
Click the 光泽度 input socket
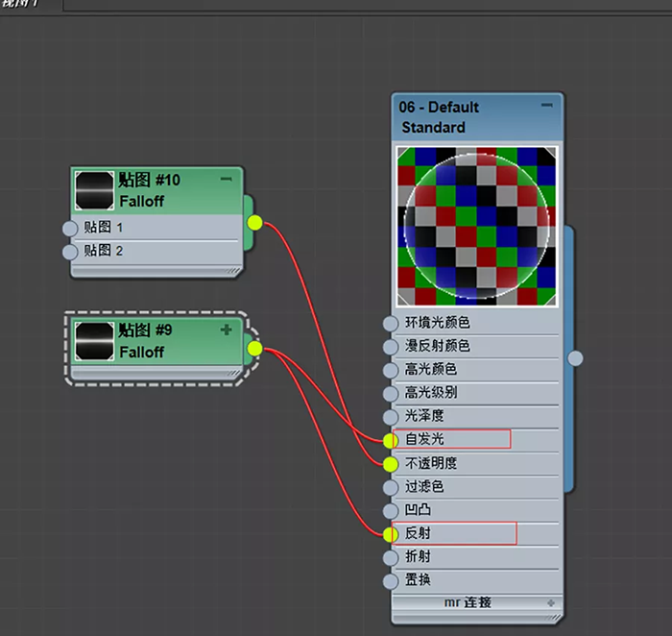coord(391,417)
